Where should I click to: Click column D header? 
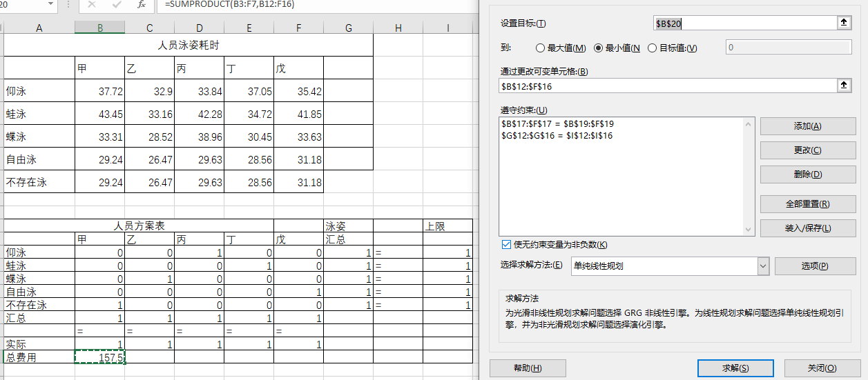[200, 28]
